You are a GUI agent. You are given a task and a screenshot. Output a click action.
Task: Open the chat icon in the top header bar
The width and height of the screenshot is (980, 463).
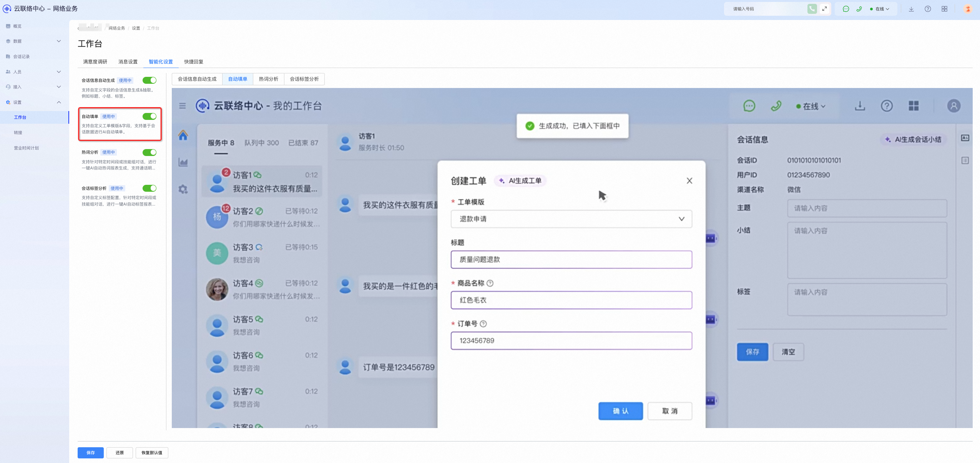845,9
